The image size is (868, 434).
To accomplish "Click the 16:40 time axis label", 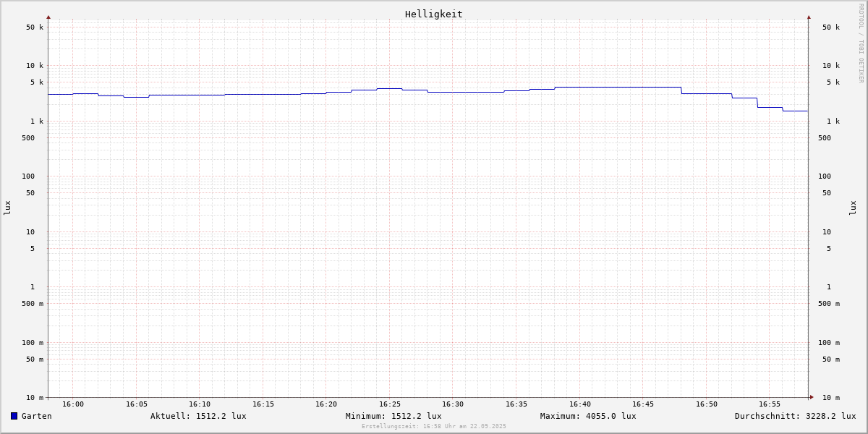I will (580, 404).
